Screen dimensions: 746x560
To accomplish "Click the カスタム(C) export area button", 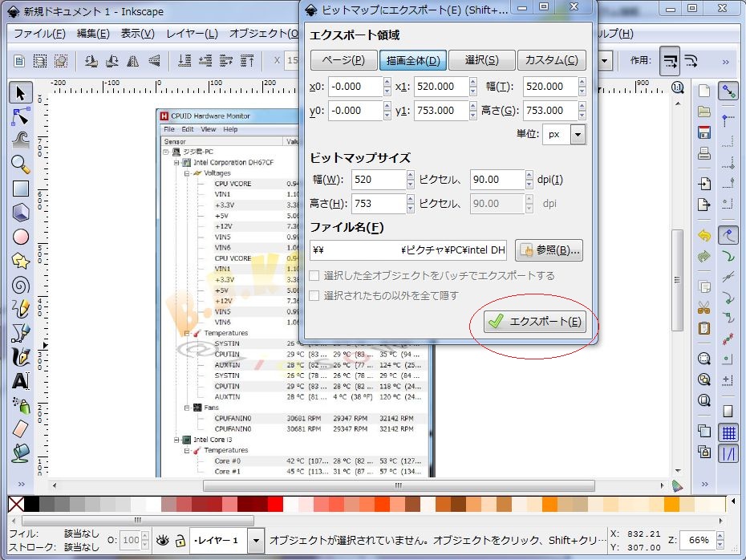I will tap(551, 60).
